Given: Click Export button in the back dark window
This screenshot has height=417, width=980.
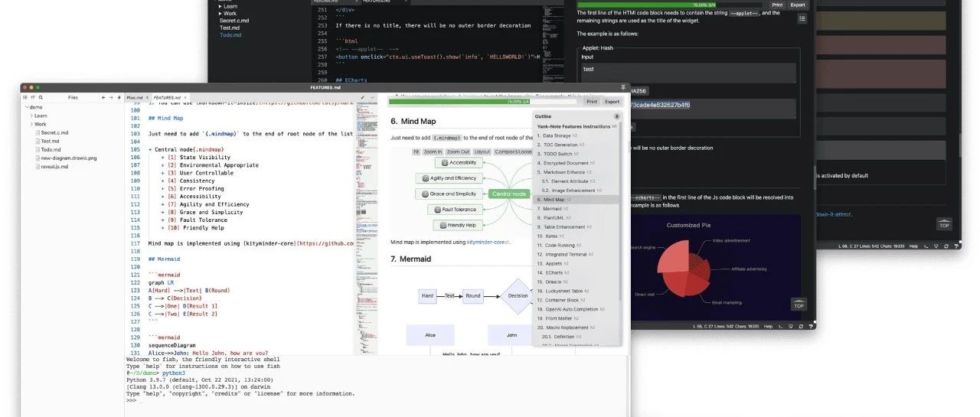Looking at the screenshot, I should (798, 5).
